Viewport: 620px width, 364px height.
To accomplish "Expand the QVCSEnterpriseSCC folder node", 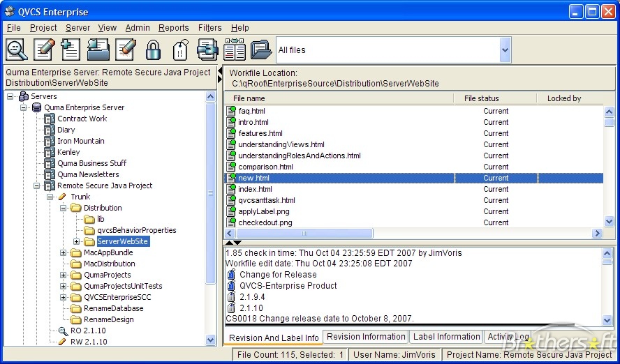I will [x=64, y=297].
